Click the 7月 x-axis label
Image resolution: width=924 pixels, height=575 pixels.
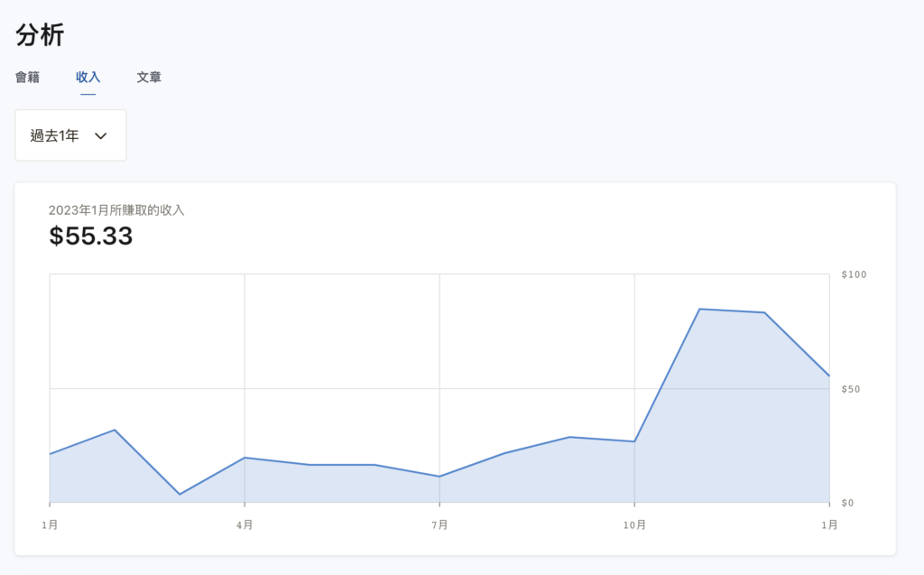(x=439, y=524)
